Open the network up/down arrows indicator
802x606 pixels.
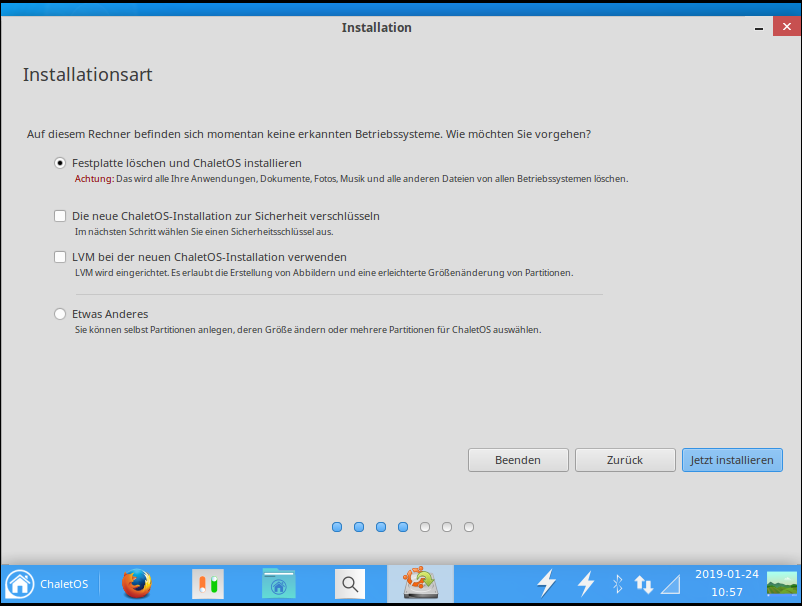pos(644,583)
